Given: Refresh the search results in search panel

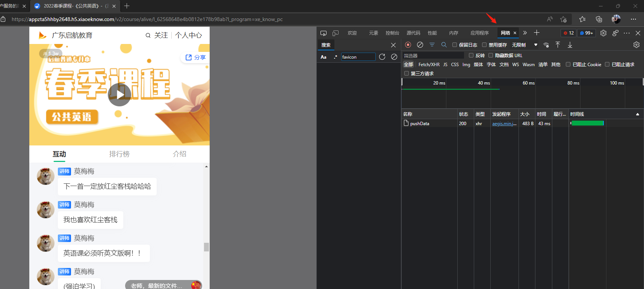Looking at the screenshot, I should [382, 57].
